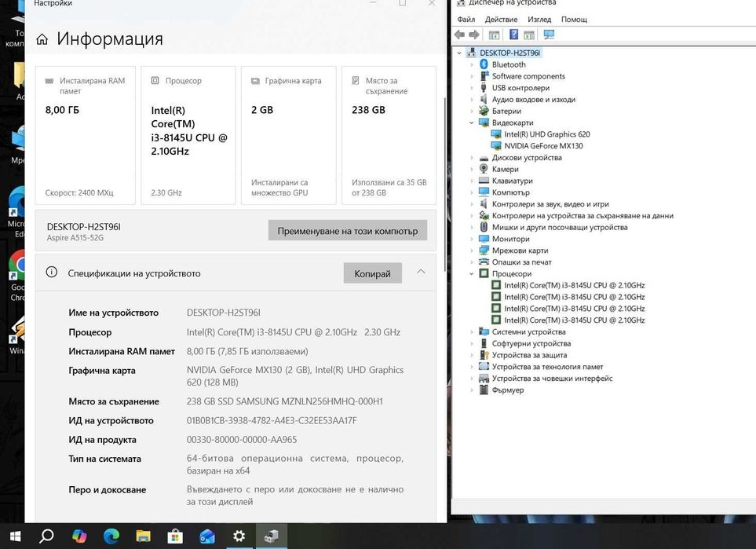Click the Home icon beside Информация
The height and width of the screenshot is (549, 756).
[42, 39]
